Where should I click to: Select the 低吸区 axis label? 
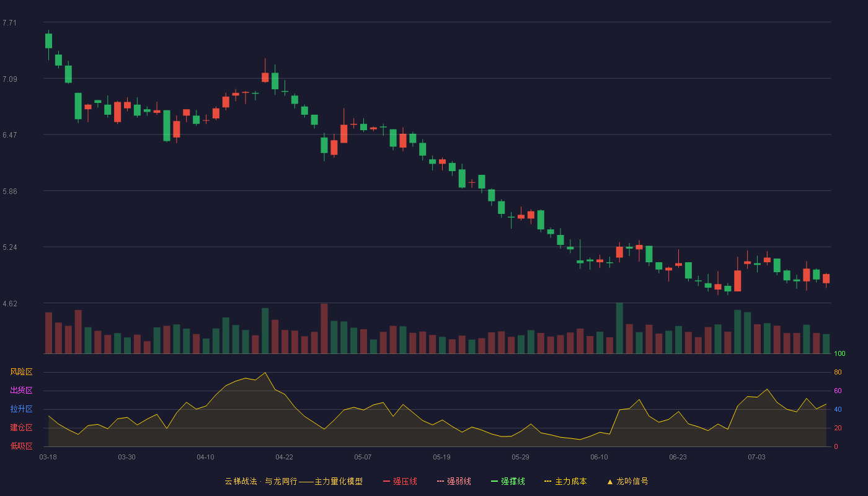point(21,446)
